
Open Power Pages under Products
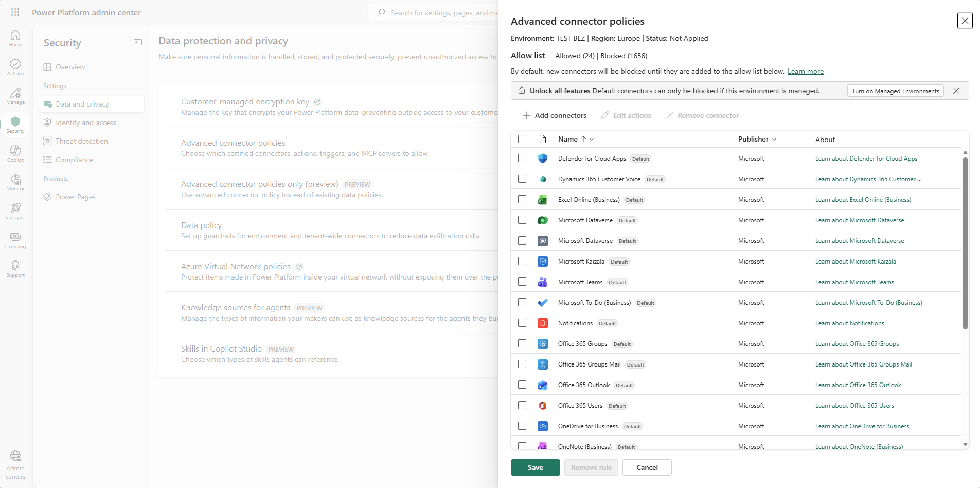click(92, 197)
